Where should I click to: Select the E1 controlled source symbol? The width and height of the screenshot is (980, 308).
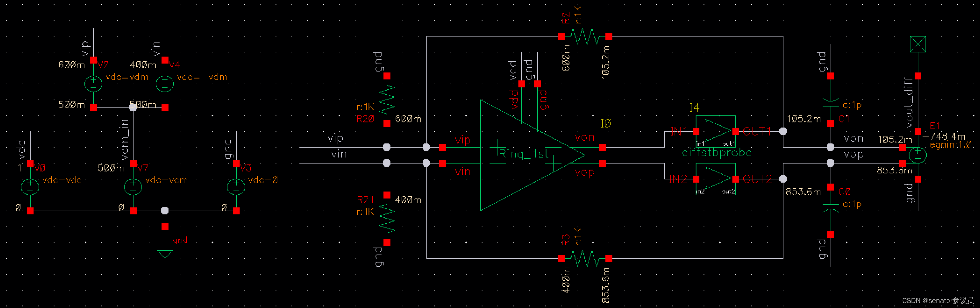(918, 155)
